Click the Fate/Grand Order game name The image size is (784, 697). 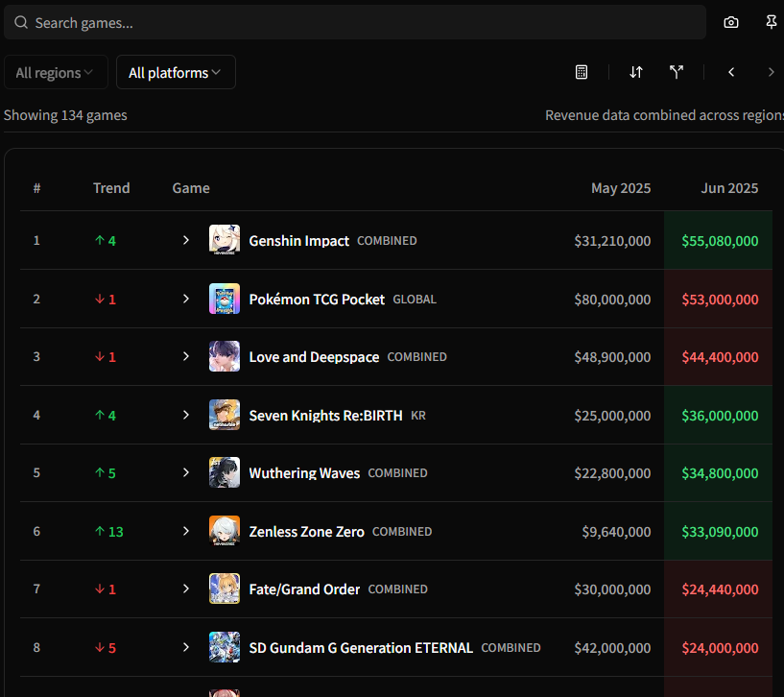(304, 589)
